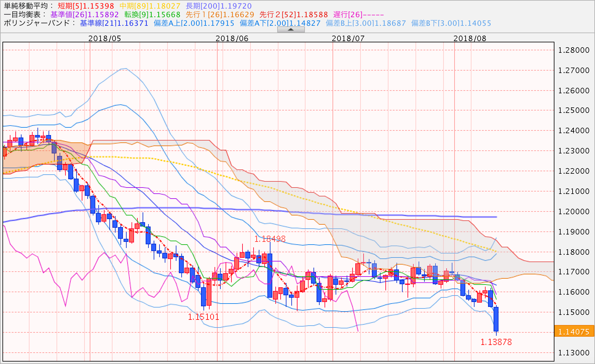Click the 1.27000 price axis label
Image resolution: width=595 pixels, height=364 pixels.
tap(574, 70)
